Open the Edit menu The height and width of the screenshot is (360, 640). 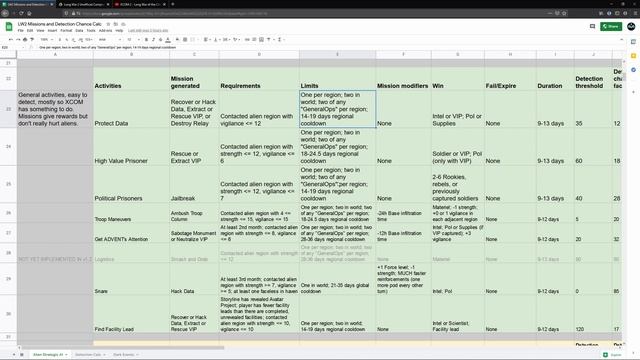click(x=30, y=31)
